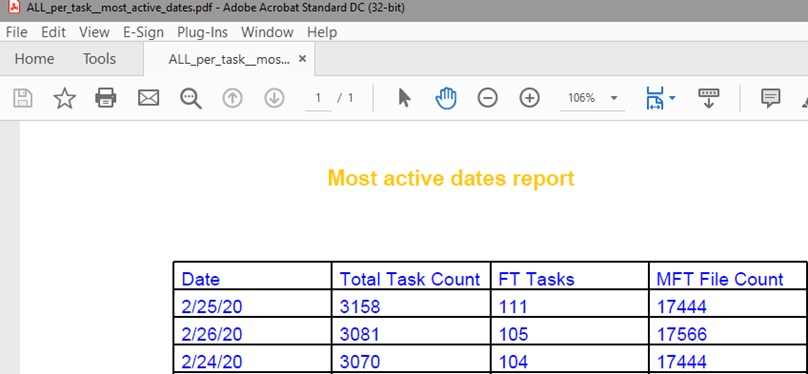Go to previous page up arrow
The width and height of the screenshot is (808, 374).
click(x=232, y=98)
